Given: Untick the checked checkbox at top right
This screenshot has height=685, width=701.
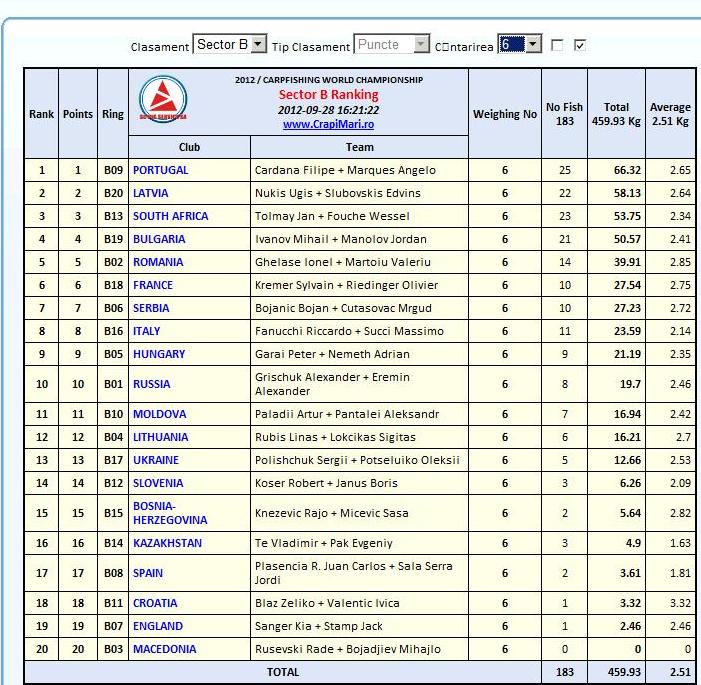Looking at the screenshot, I should tap(580, 45).
